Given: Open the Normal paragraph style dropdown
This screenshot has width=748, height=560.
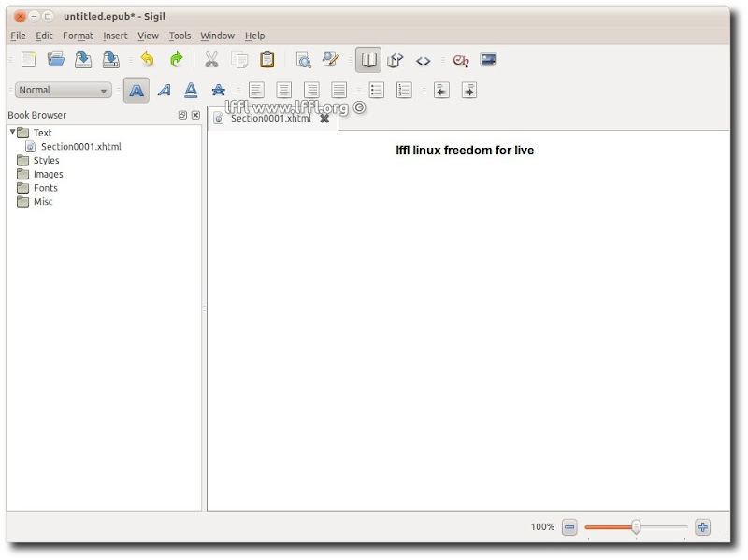Looking at the screenshot, I should tap(63, 90).
